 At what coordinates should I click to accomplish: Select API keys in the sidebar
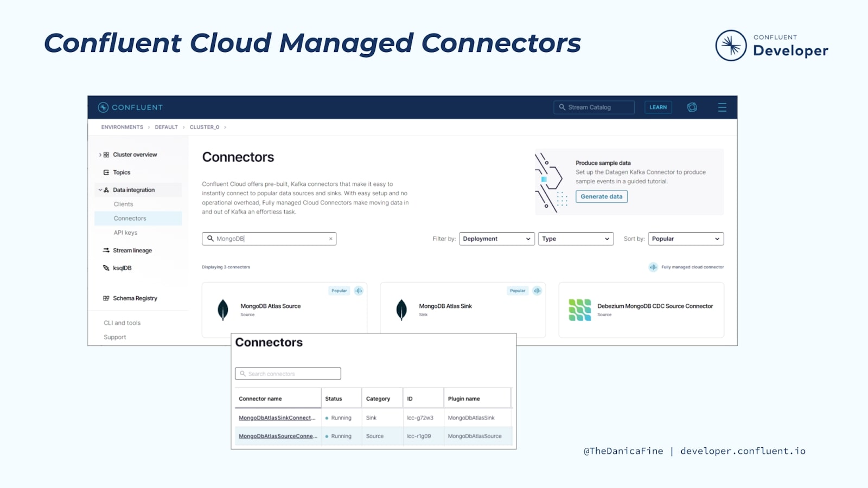125,233
